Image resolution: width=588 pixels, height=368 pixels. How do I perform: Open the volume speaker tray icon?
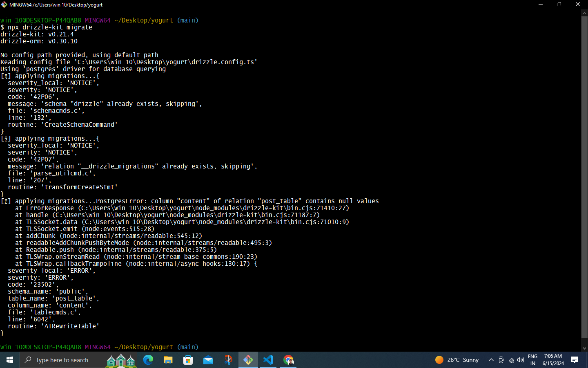[x=521, y=360]
